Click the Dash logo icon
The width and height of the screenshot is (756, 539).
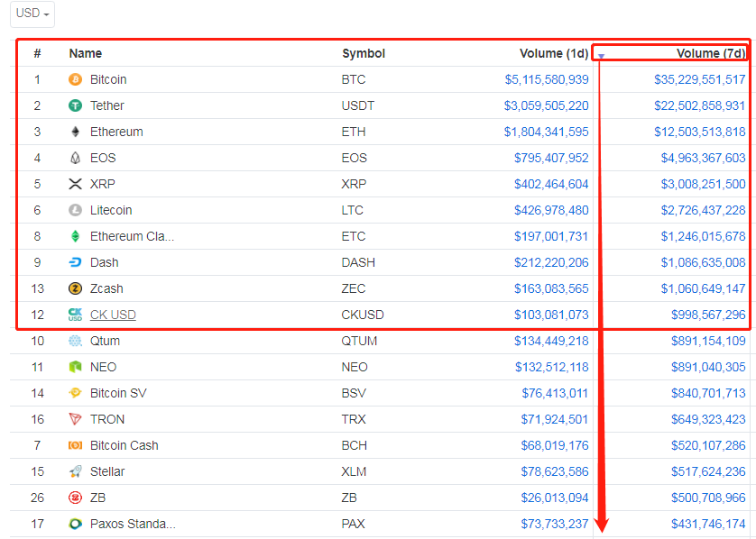click(75, 262)
